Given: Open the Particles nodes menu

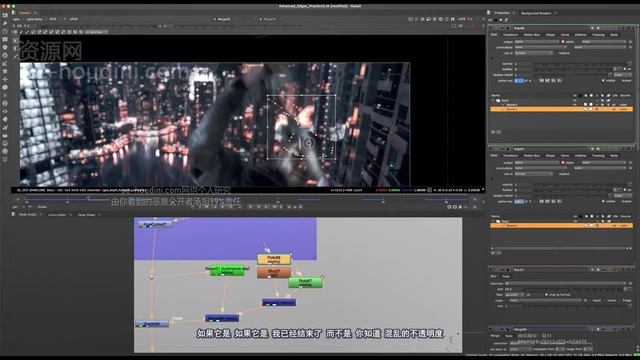Looking at the screenshot, I should pos(5,96).
